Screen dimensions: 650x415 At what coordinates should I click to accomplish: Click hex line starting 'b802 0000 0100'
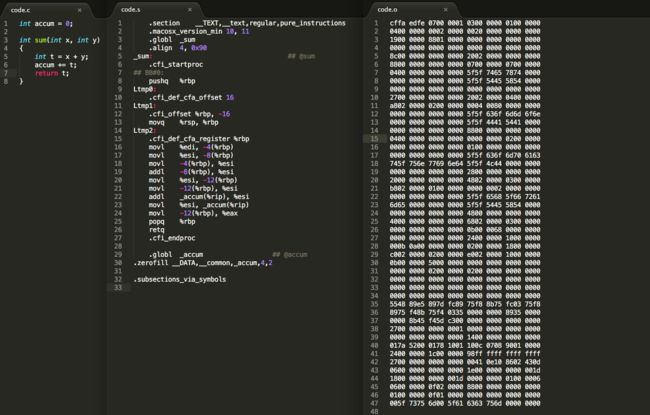pos(465,189)
